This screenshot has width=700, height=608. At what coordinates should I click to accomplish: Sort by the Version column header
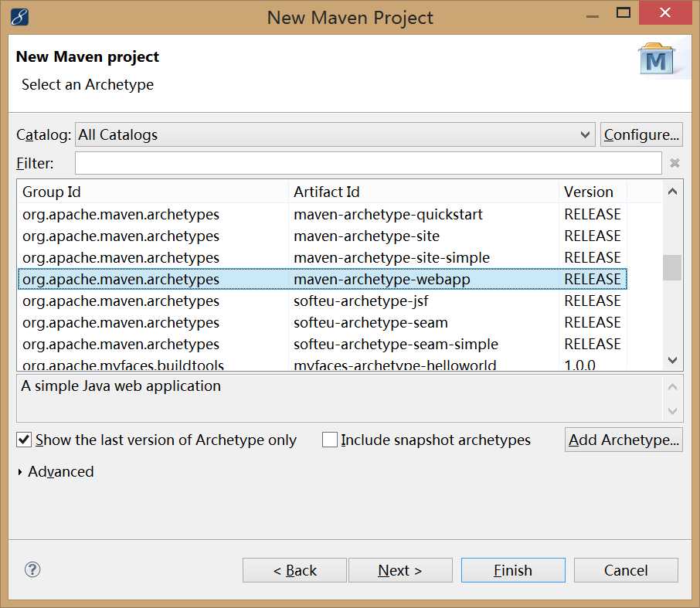click(x=593, y=192)
